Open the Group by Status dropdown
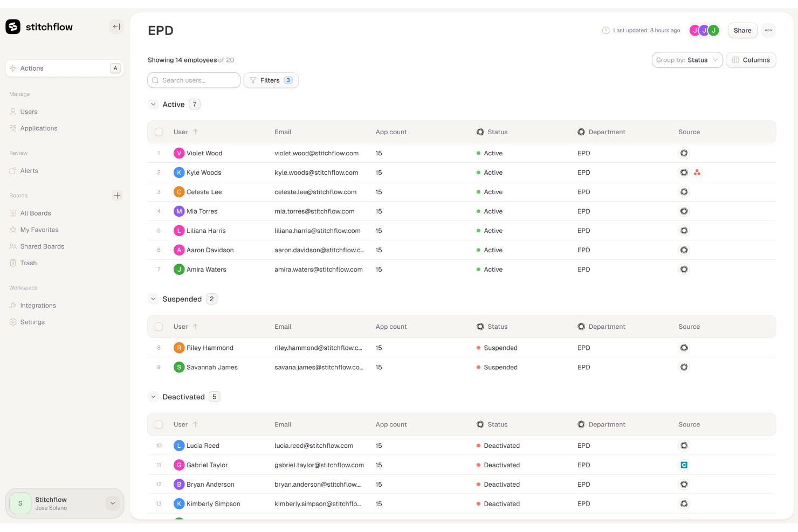 [687, 60]
